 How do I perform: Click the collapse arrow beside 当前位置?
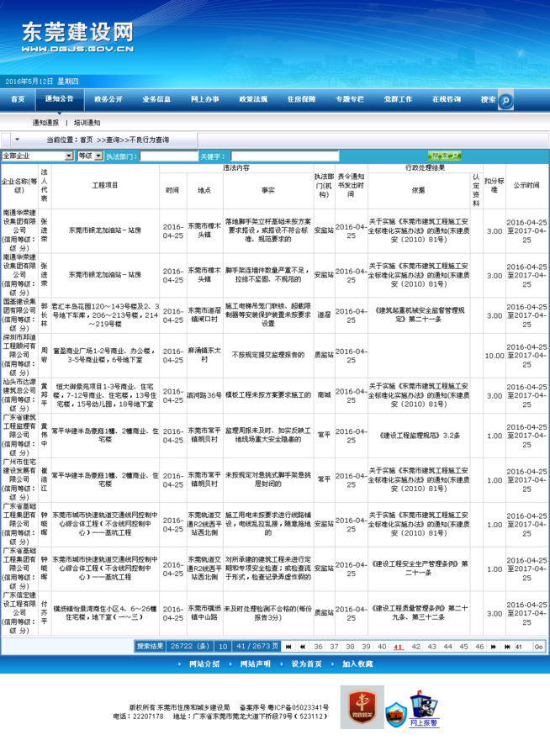pos(18,140)
